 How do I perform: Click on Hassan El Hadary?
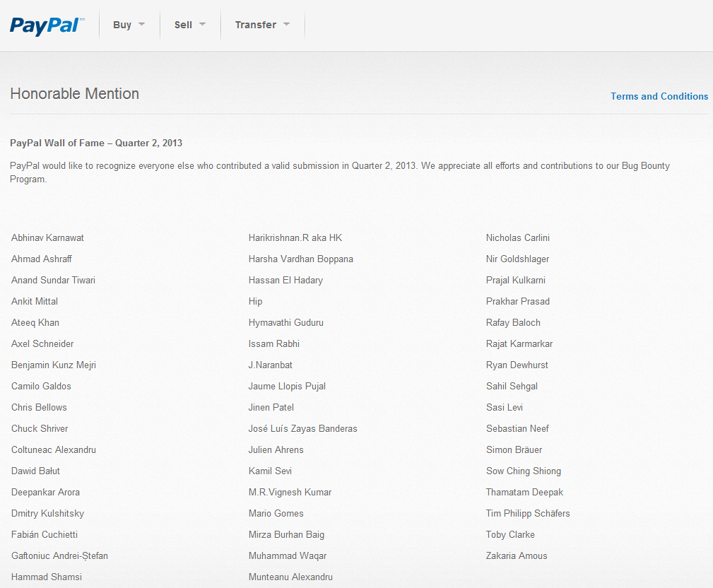coord(285,280)
